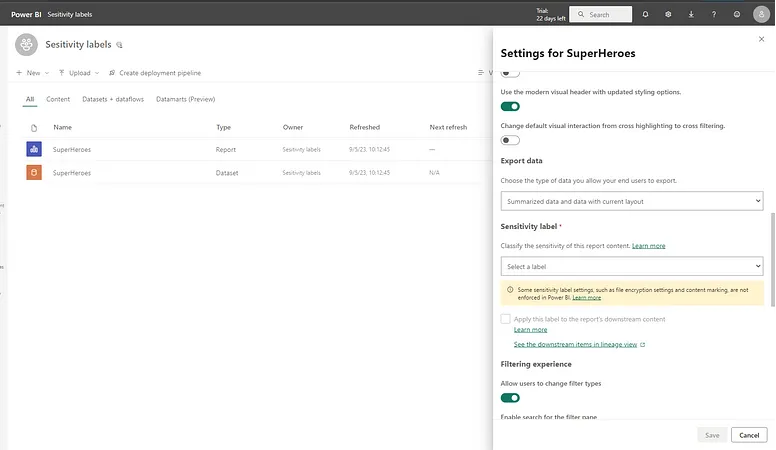The image size is (776, 450).
Task: Click the feedback smiley icon
Action: (x=737, y=14)
